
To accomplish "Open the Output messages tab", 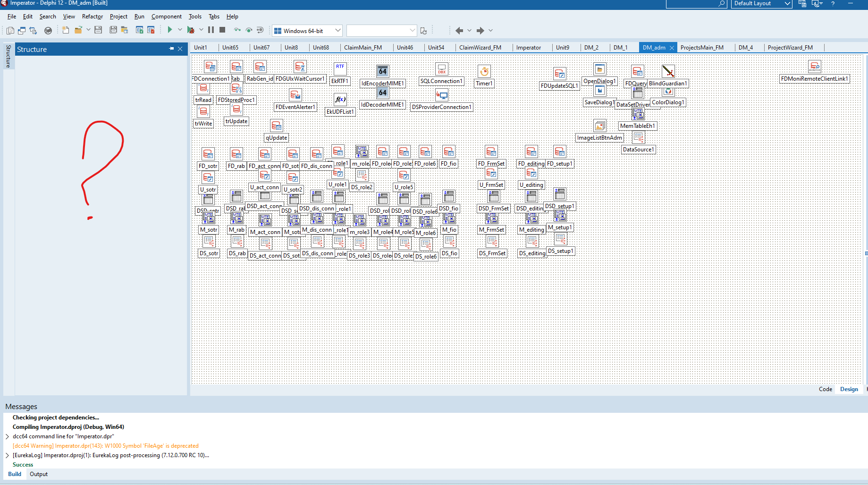I will [39, 474].
